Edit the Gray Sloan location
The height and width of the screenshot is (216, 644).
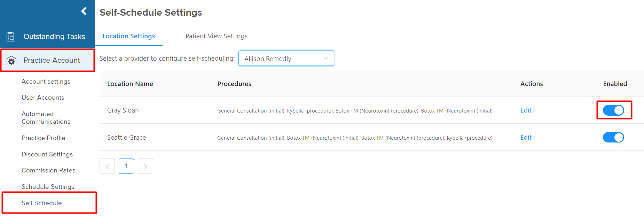526,110
